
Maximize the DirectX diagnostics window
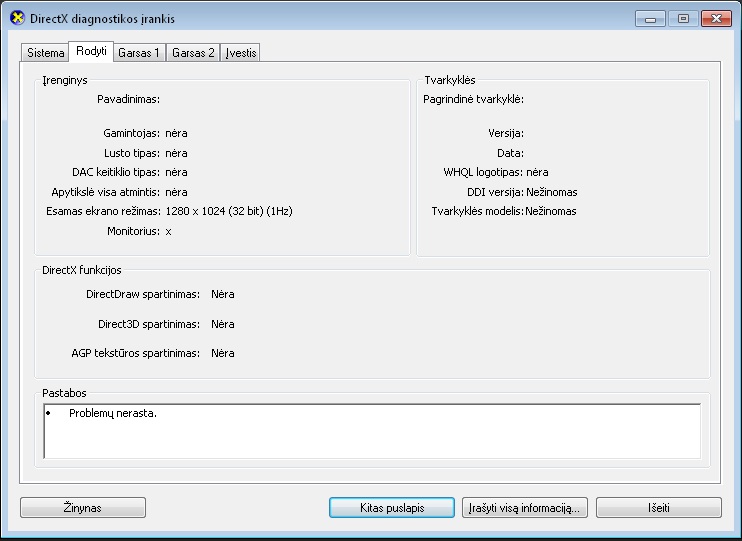click(x=683, y=19)
